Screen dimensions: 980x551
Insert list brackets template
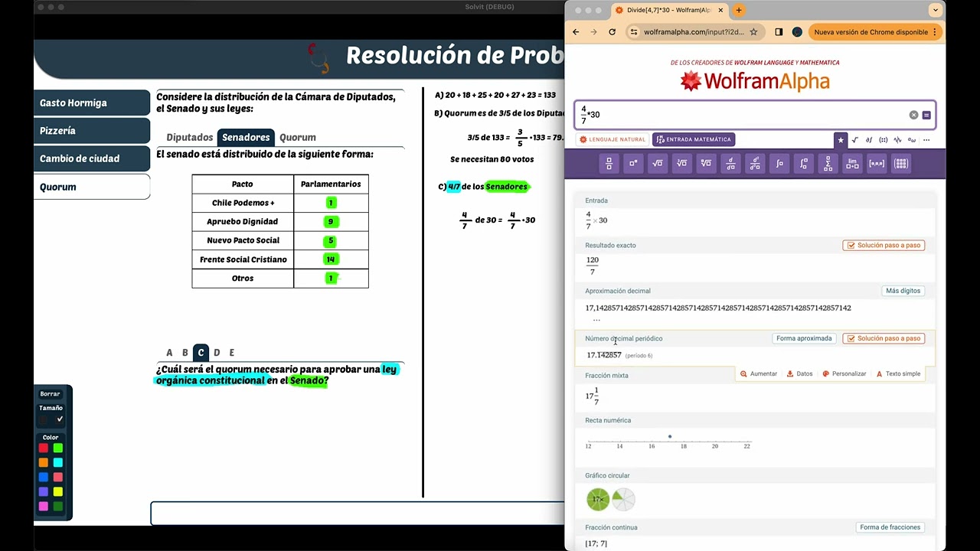point(877,163)
